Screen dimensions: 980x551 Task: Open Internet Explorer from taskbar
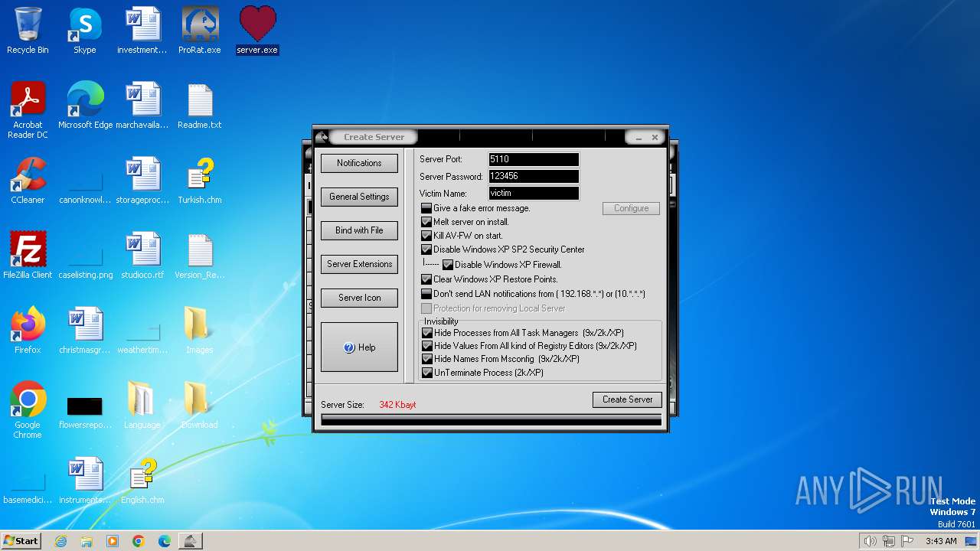tap(60, 541)
